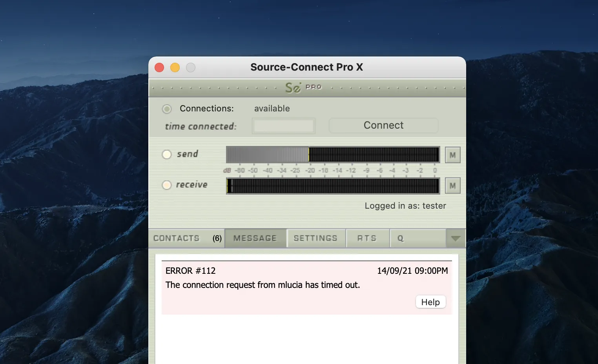Select the 'ERROR #112' message heading
This screenshot has height=364, width=598.
tap(190, 271)
